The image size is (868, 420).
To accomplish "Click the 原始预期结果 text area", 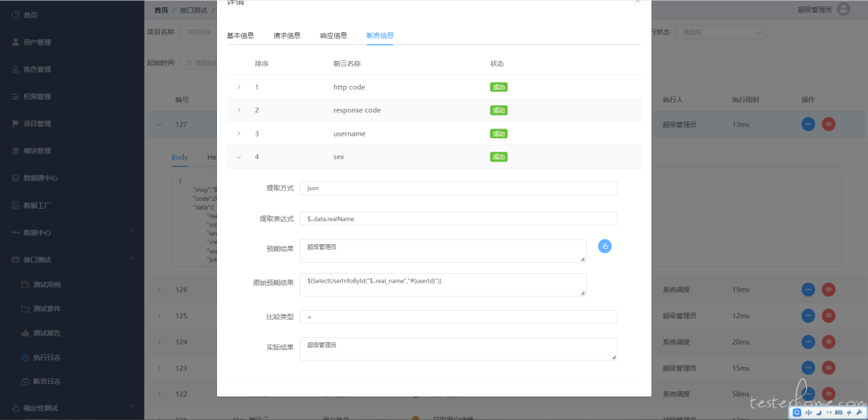I will tap(443, 284).
